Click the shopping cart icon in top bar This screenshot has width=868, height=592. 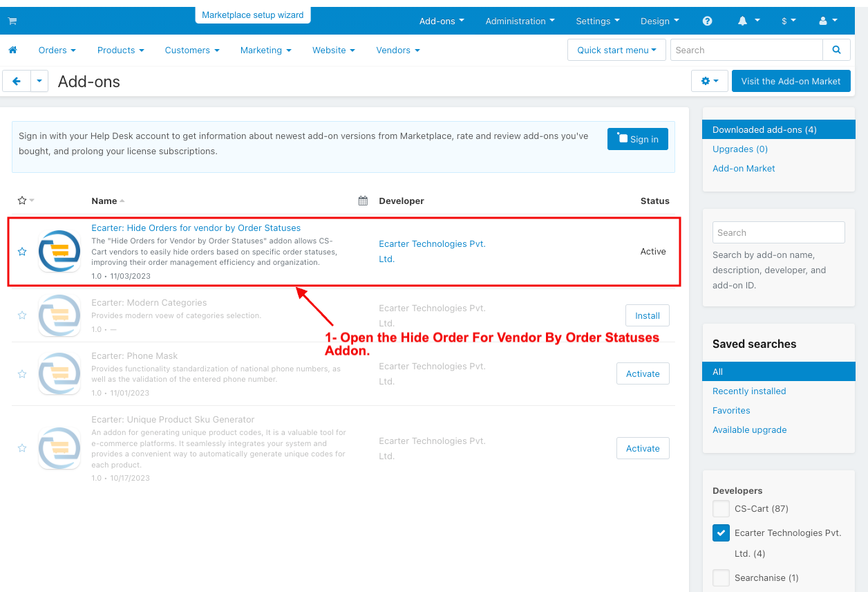[x=12, y=21]
